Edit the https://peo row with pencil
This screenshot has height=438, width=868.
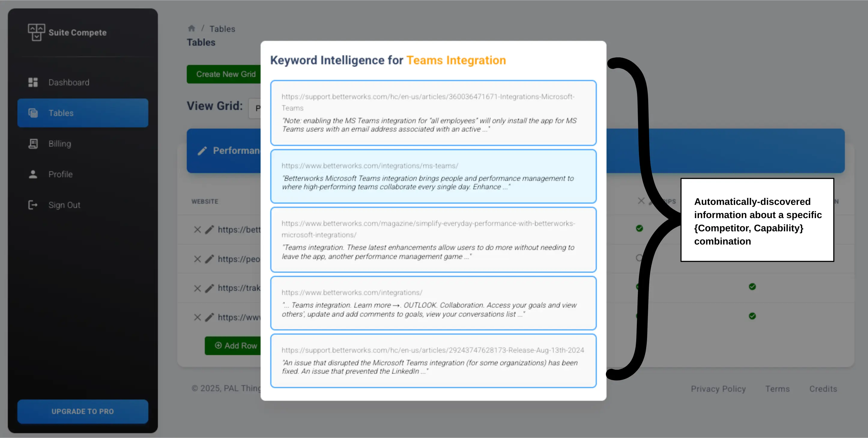tap(210, 259)
